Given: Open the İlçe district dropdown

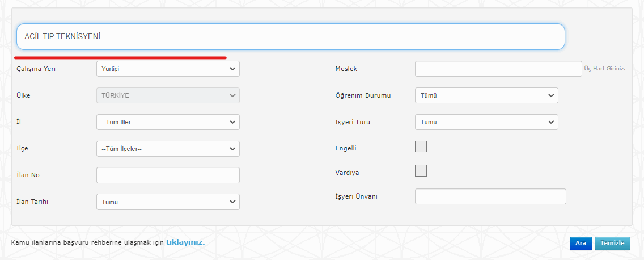Looking at the screenshot, I should 168,149.
